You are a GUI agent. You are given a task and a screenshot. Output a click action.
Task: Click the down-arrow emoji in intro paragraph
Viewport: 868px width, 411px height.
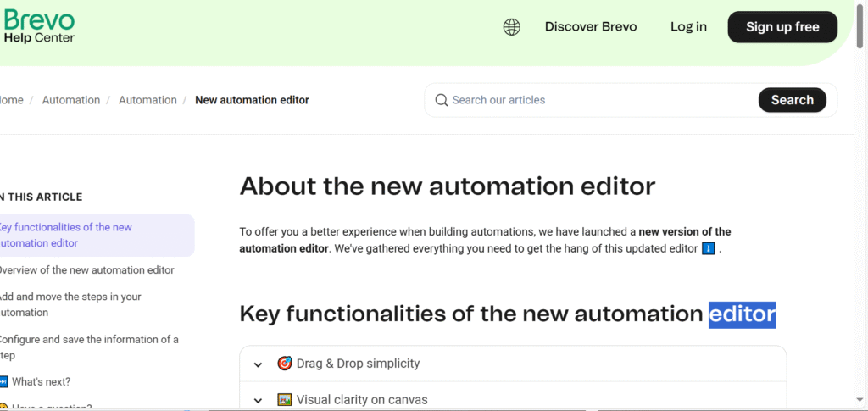(x=708, y=248)
